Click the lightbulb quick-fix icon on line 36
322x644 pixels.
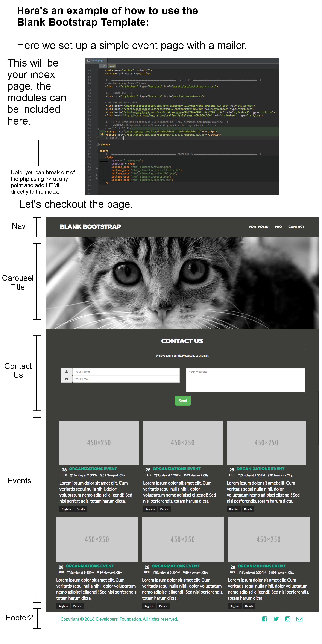pyautogui.click(x=102, y=135)
